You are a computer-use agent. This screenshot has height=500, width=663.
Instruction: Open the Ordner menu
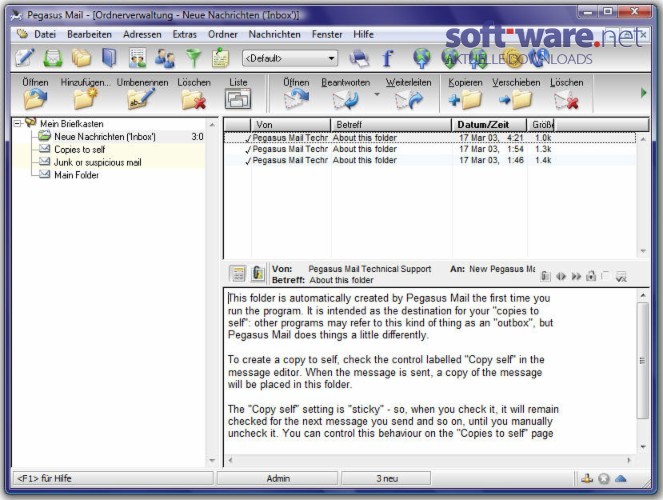[x=222, y=34]
